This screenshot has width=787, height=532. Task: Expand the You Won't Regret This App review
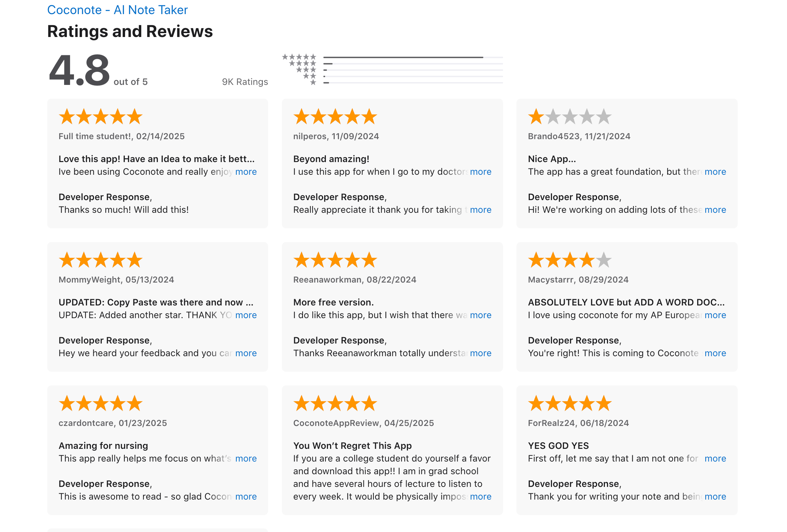pos(481,496)
